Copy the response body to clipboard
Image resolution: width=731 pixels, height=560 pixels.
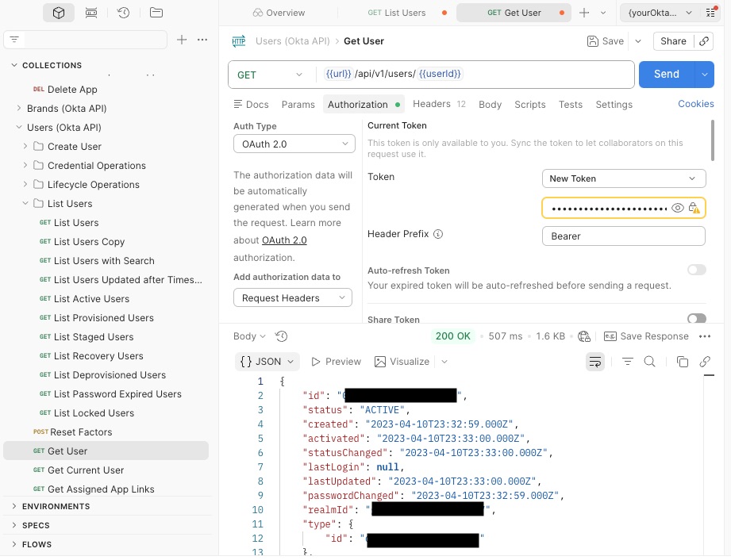click(x=683, y=362)
